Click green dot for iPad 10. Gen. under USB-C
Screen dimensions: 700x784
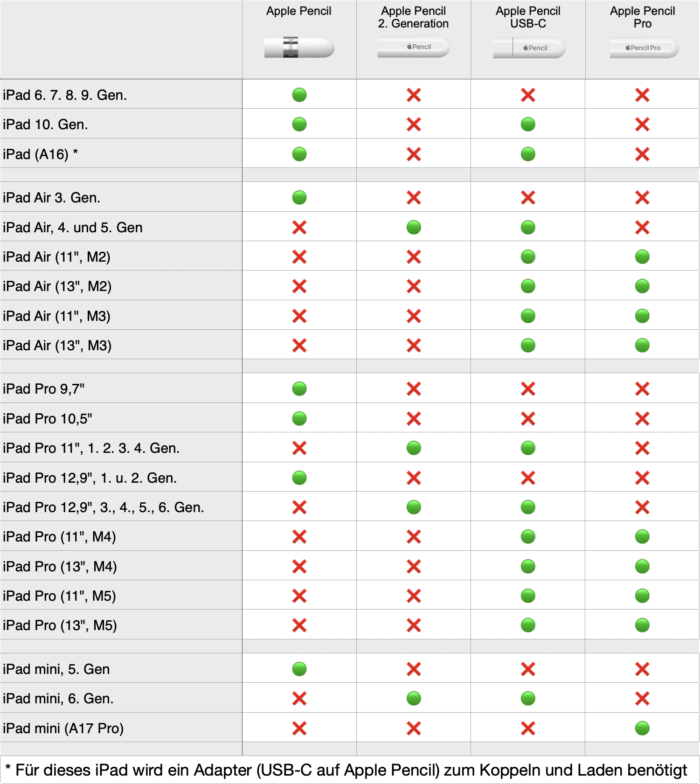pyautogui.click(x=528, y=125)
